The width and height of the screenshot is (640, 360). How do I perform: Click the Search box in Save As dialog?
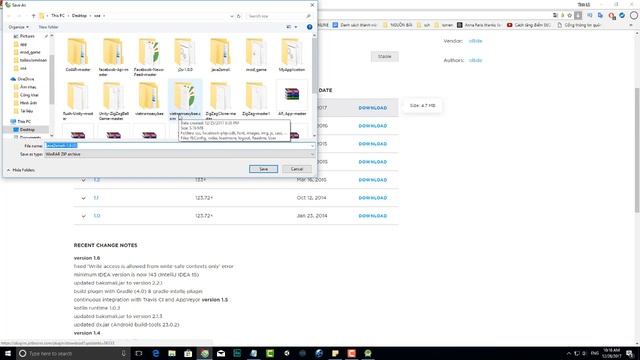(279, 16)
